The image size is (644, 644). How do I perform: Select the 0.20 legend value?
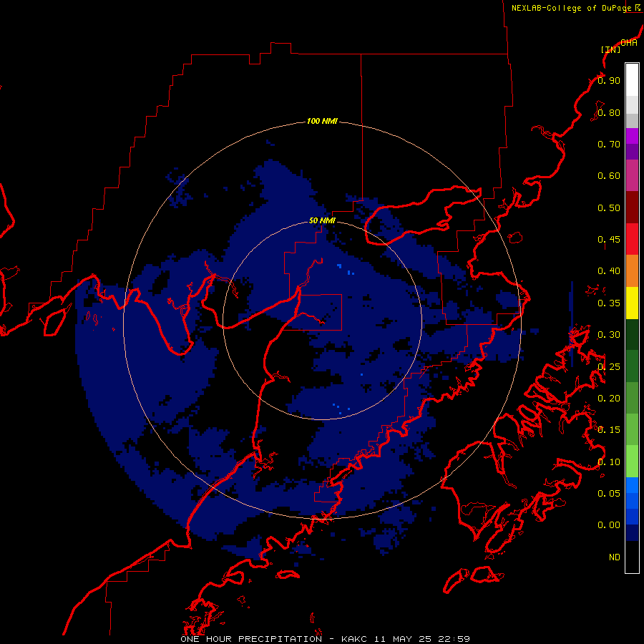click(x=609, y=399)
